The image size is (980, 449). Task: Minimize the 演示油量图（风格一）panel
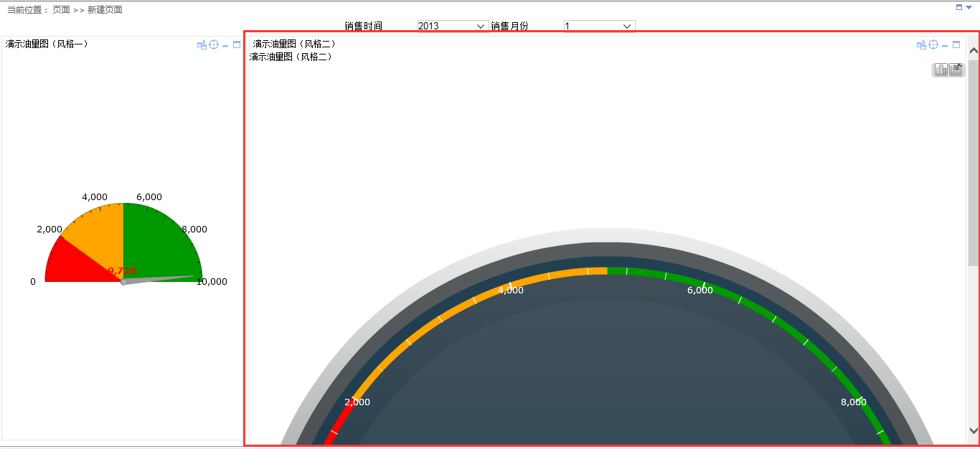[225, 45]
